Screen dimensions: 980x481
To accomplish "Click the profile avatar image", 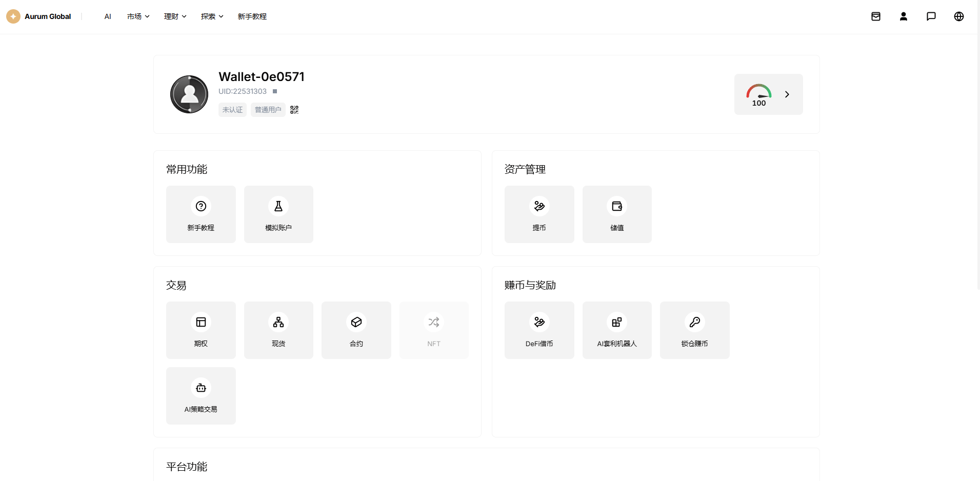I will tap(189, 94).
